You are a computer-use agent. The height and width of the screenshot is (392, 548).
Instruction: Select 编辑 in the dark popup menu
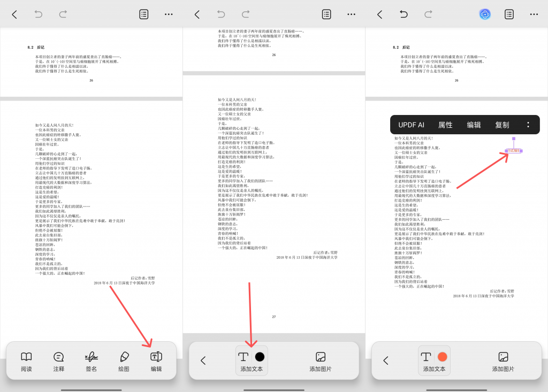coord(474,125)
